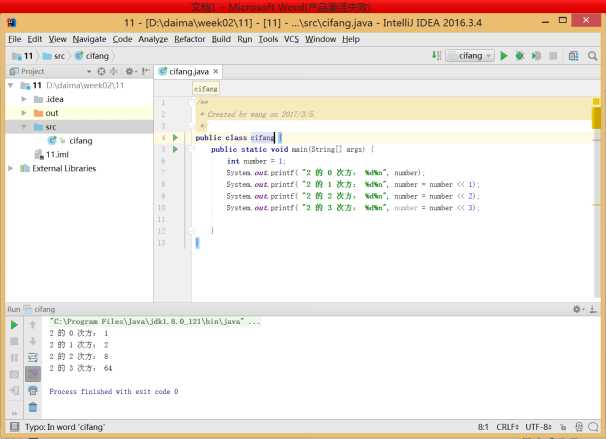The width and height of the screenshot is (606, 439).
Task: Click the Exit icon in the Run panel sidebar
Action: [x=14, y=390]
